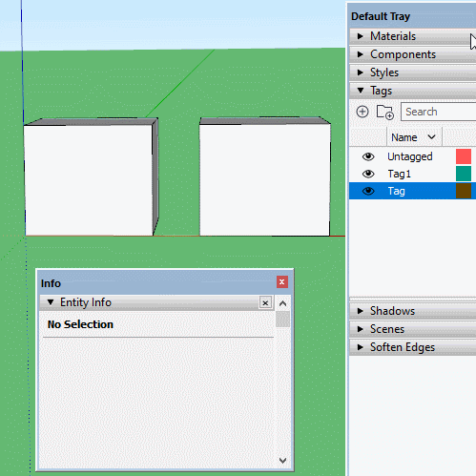
Task: Click the Info panel scroll down arrow
Action: click(282, 461)
